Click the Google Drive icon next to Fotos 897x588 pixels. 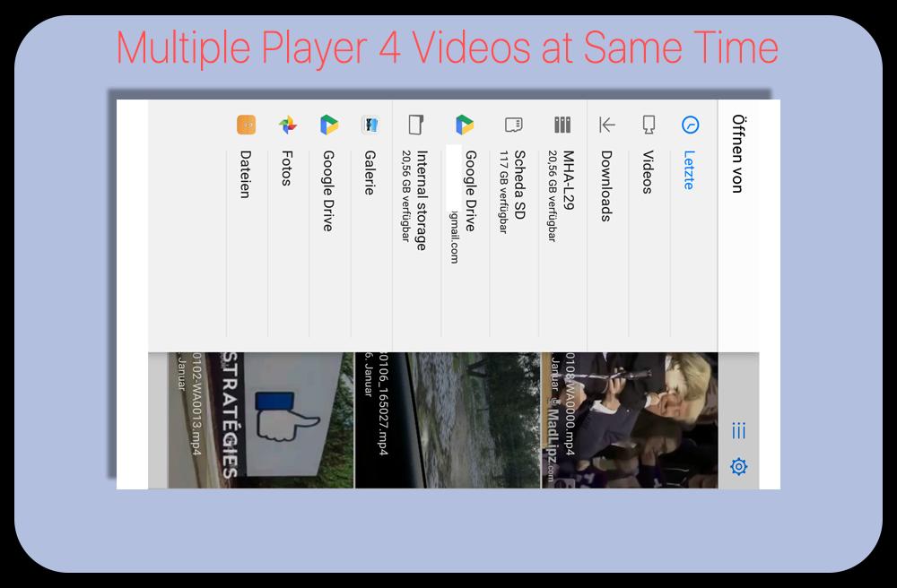[329, 125]
